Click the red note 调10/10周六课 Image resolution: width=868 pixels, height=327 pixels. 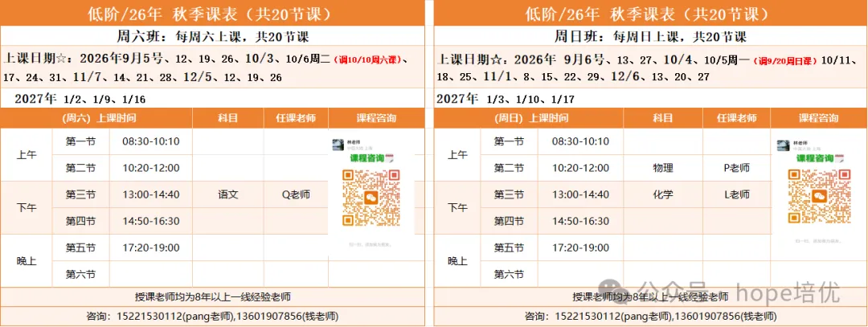367,59
